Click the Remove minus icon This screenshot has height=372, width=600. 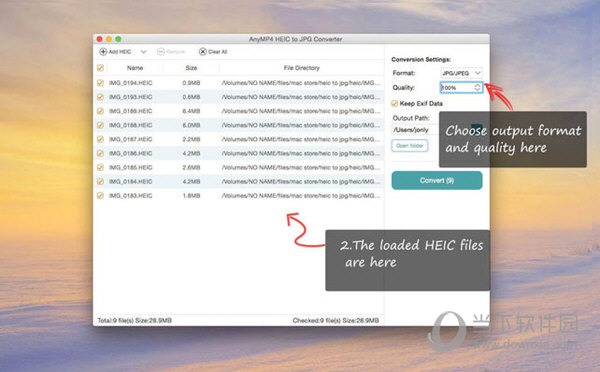pyautogui.click(x=161, y=52)
